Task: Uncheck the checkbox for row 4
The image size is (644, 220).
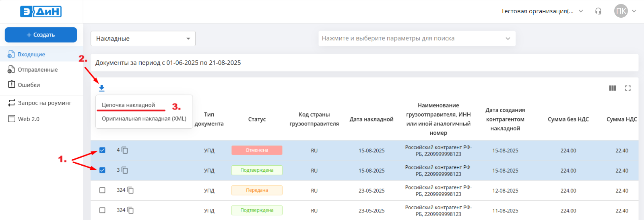Action: click(x=102, y=150)
